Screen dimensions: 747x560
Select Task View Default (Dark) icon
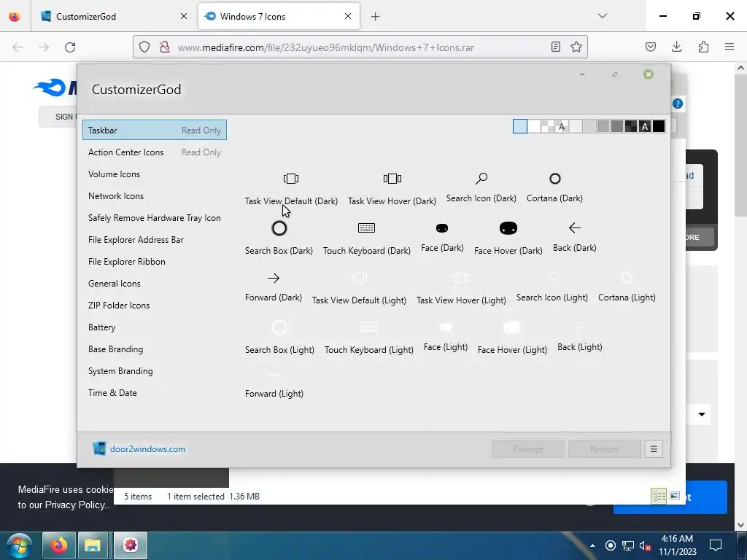point(291,179)
